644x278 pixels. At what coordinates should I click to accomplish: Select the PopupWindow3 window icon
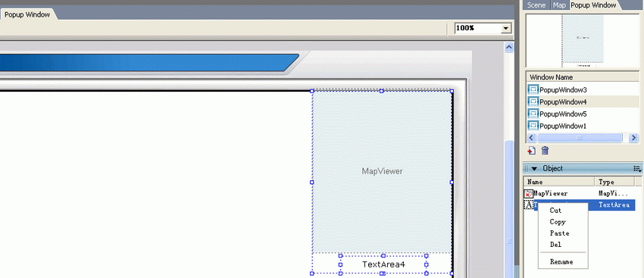533,89
